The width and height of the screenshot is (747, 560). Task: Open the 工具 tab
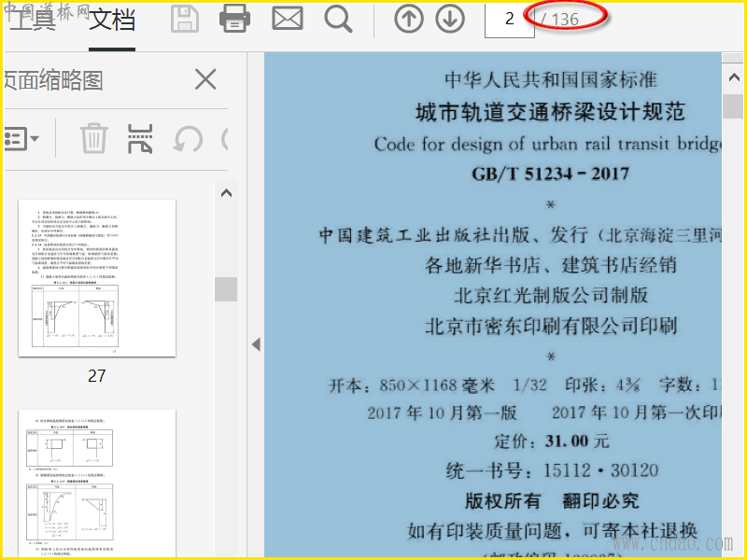click(33, 20)
